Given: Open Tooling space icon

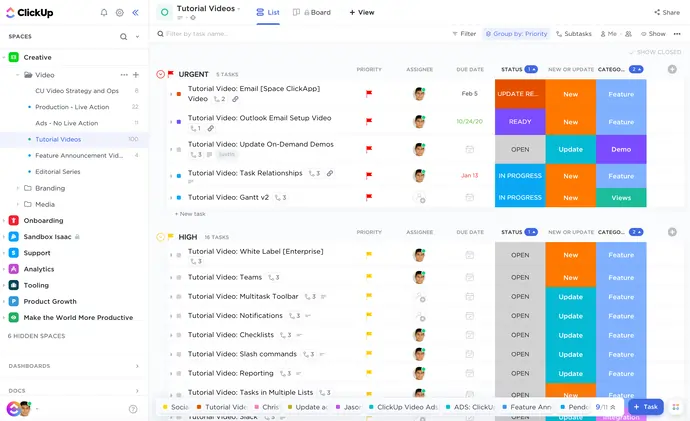Looking at the screenshot, I should coord(14,285).
